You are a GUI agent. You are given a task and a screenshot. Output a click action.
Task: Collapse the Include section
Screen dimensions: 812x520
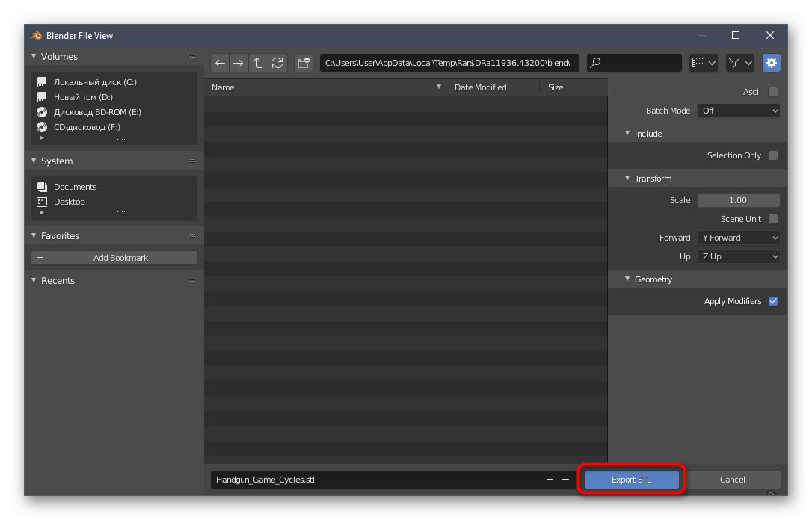point(627,134)
